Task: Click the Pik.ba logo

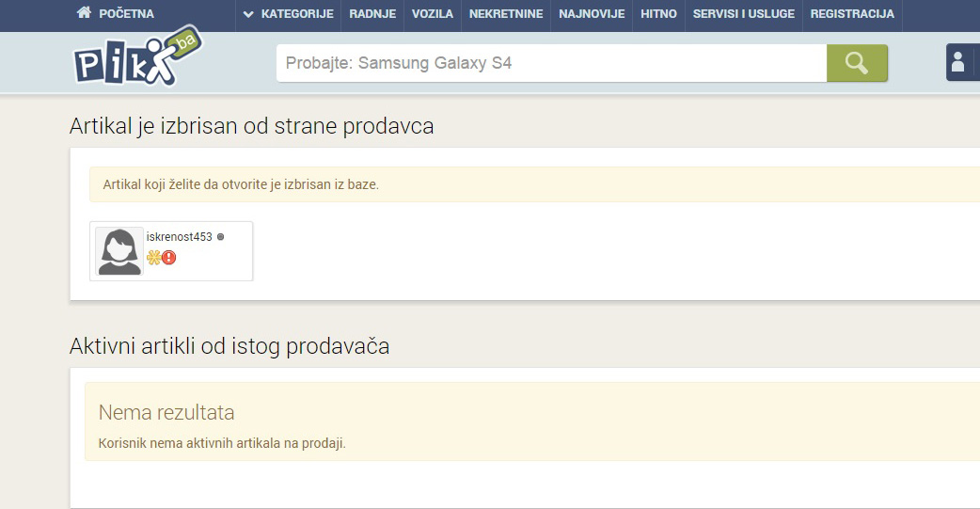Action: pos(136,58)
